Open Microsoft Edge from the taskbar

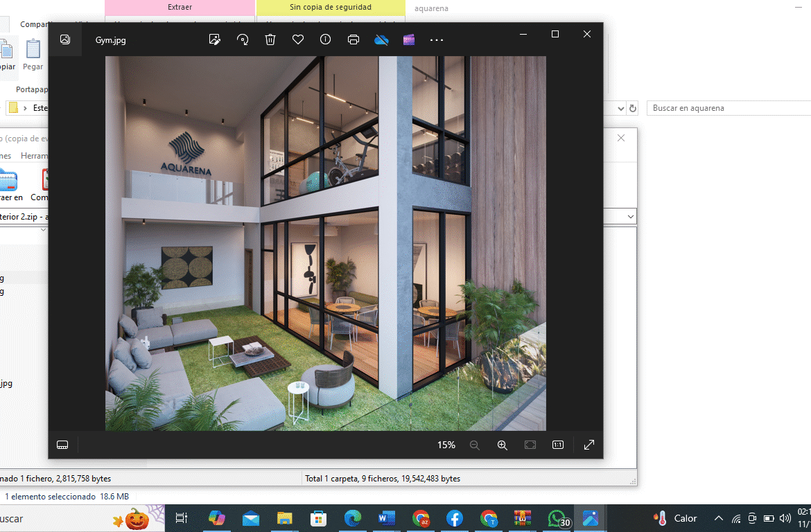[353, 518]
